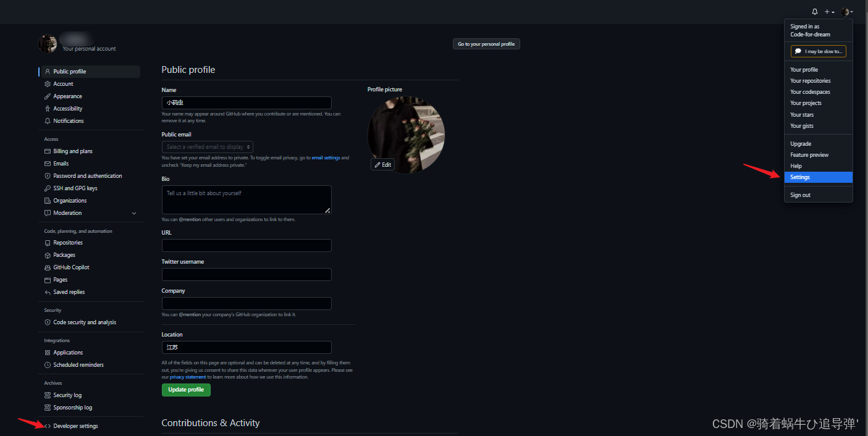Click the profile picture thumbnail
This screenshot has width=868, height=436.
pos(406,135)
